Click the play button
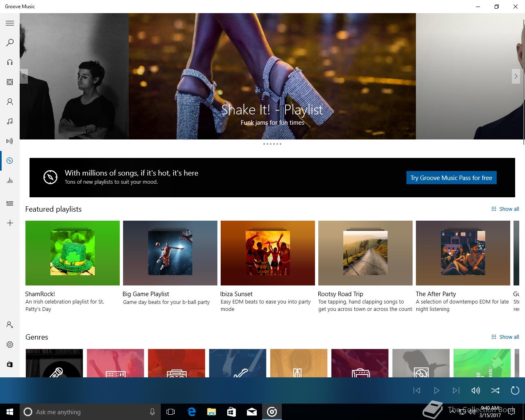Viewport: 525px width, 420px height. pos(436,390)
